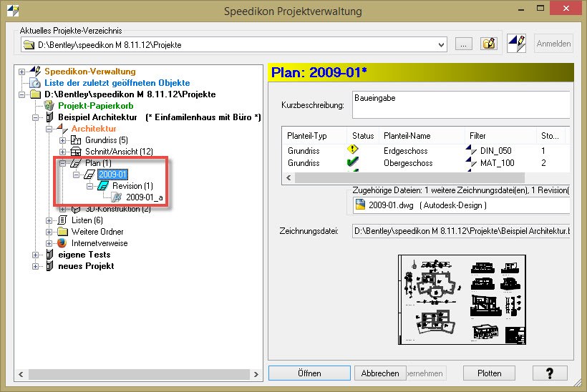
Task: Click the Architektur discipline icon
Action: 62,128
